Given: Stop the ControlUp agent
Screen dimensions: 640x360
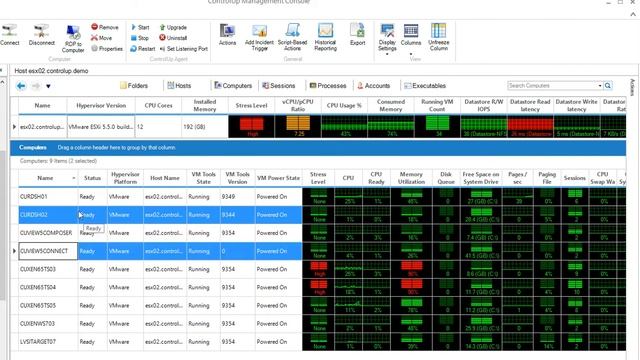Looking at the screenshot, I should tap(140, 38).
